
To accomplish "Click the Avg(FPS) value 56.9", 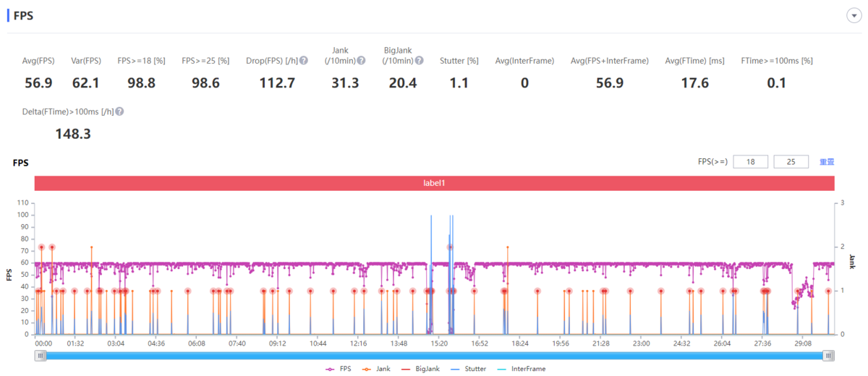I will click(38, 82).
